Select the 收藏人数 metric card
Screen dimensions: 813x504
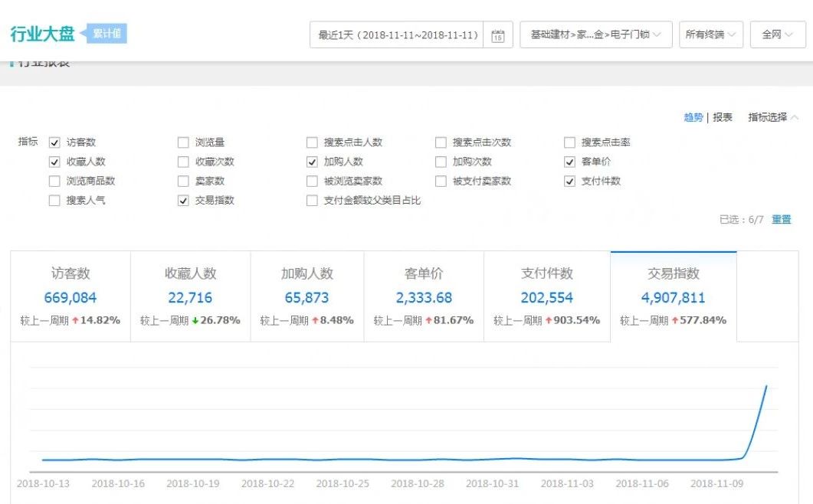[x=190, y=296]
